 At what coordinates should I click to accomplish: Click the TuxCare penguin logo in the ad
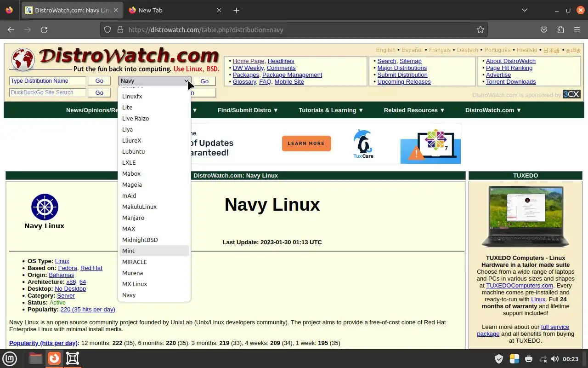363,144
